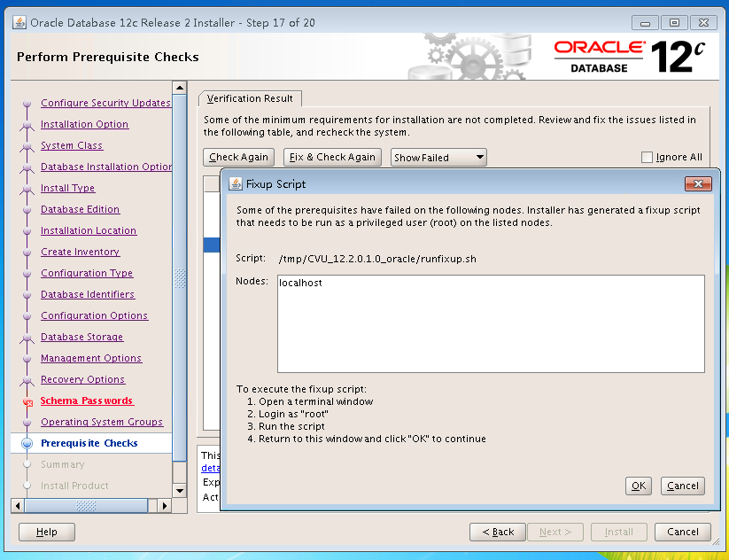The height and width of the screenshot is (560, 729).
Task: Click the installer's bottom Cancel button
Action: coord(683,533)
